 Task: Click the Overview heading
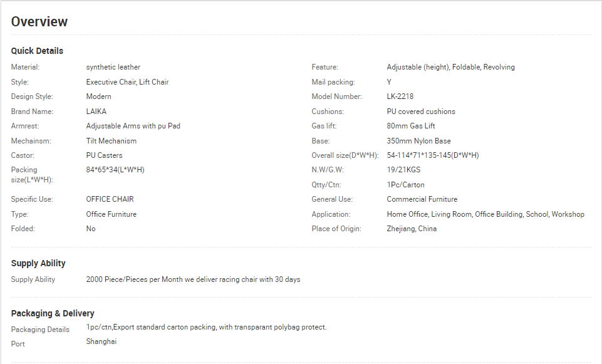pyautogui.click(x=39, y=21)
